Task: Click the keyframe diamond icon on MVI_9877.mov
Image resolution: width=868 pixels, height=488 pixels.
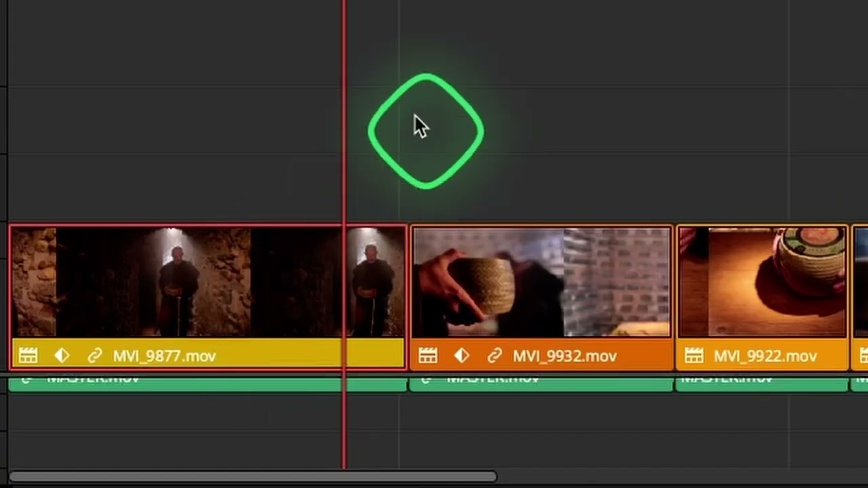Action: [x=62, y=355]
